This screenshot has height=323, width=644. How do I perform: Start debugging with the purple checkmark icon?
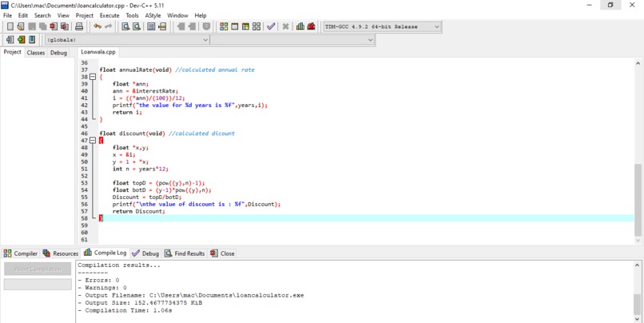[x=271, y=26]
